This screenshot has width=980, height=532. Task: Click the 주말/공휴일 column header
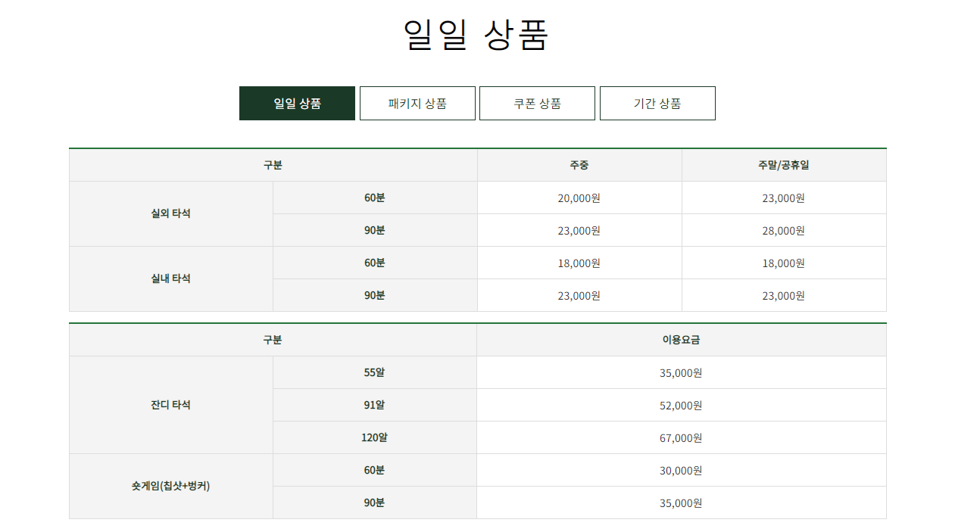pos(784,165)
